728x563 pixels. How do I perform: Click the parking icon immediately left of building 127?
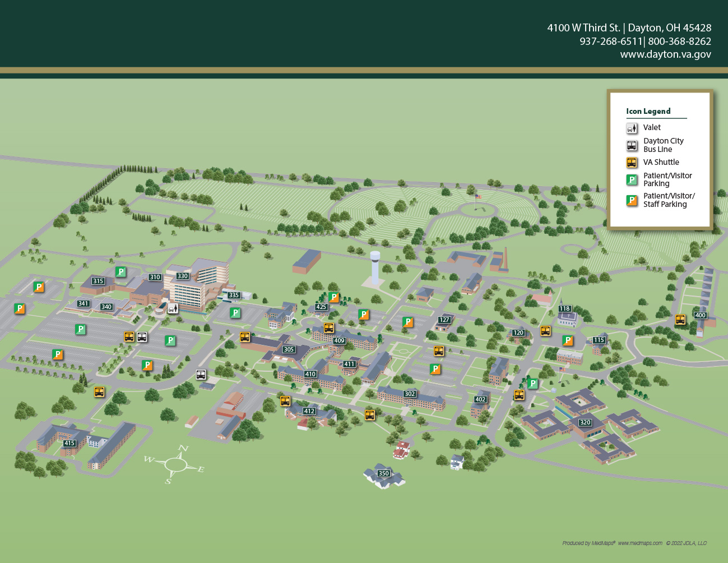408,322
